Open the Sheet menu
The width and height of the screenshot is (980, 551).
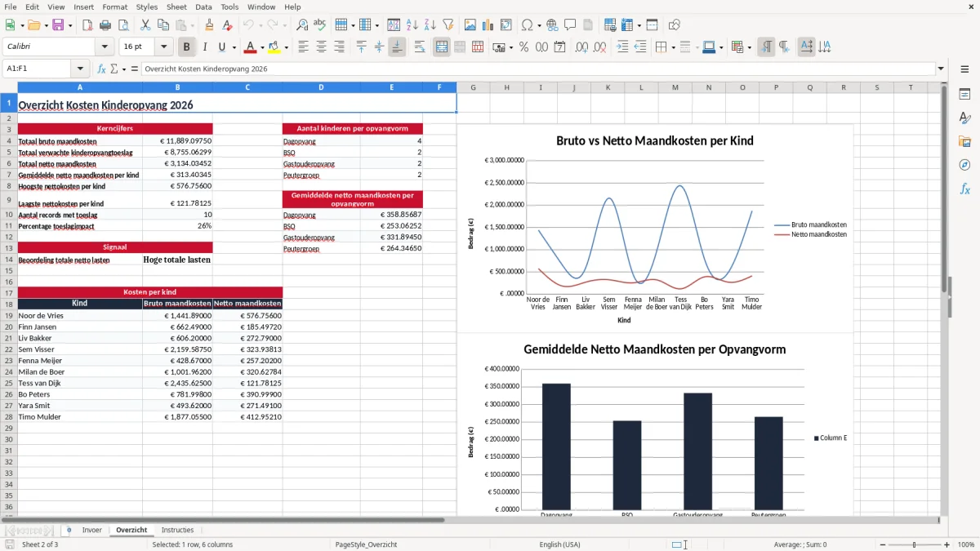[176, 7]
